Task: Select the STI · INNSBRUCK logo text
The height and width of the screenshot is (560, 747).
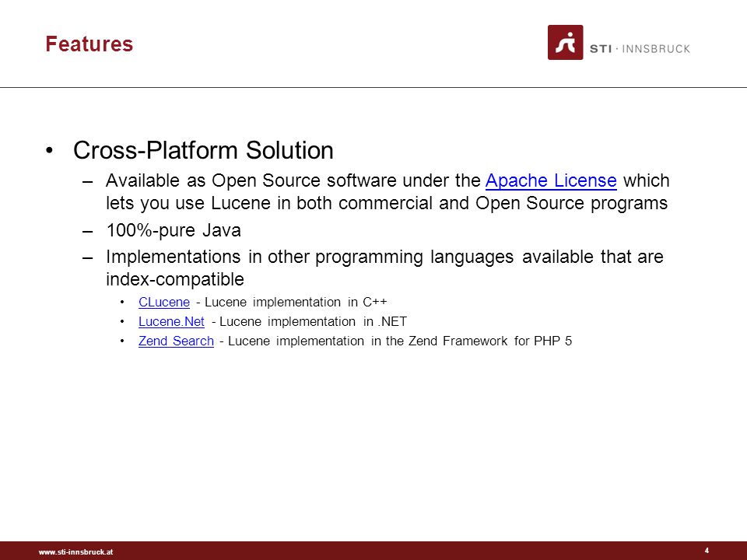Action: pyautogui.click(x=640, y=48)
